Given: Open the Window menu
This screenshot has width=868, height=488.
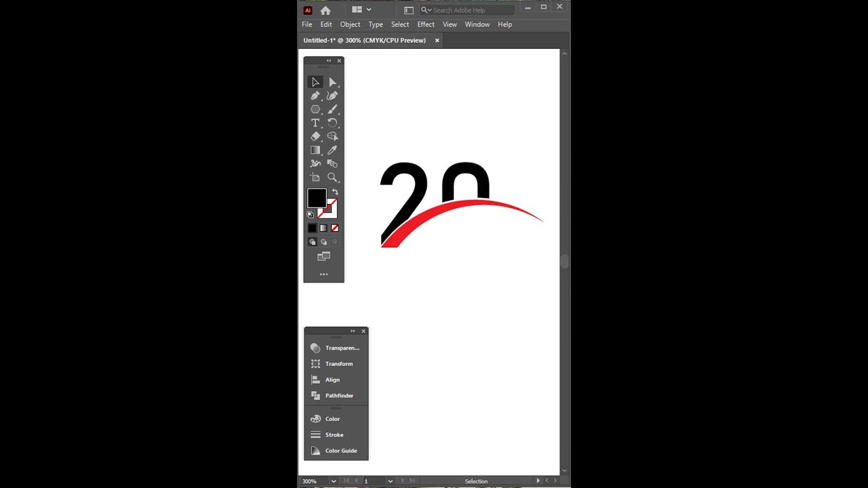Looking at the screenshot, I should (477, 24).
